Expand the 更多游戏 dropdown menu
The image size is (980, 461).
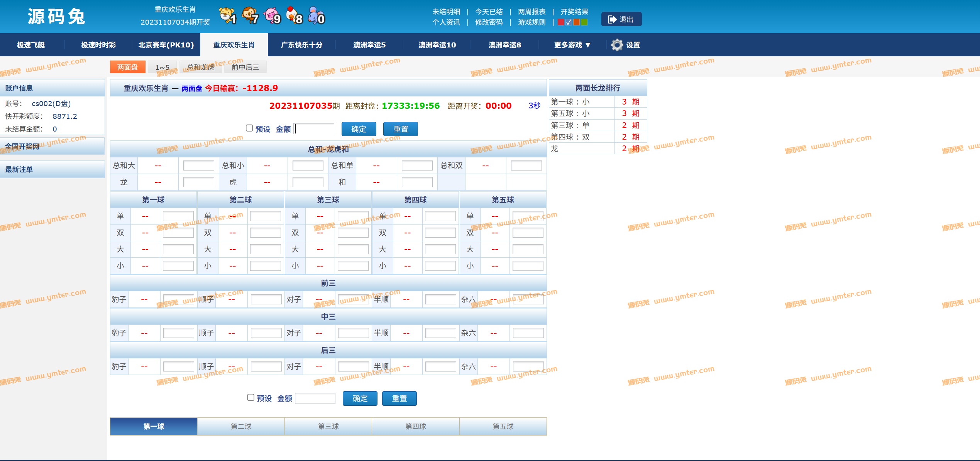[x=572, y=45]
